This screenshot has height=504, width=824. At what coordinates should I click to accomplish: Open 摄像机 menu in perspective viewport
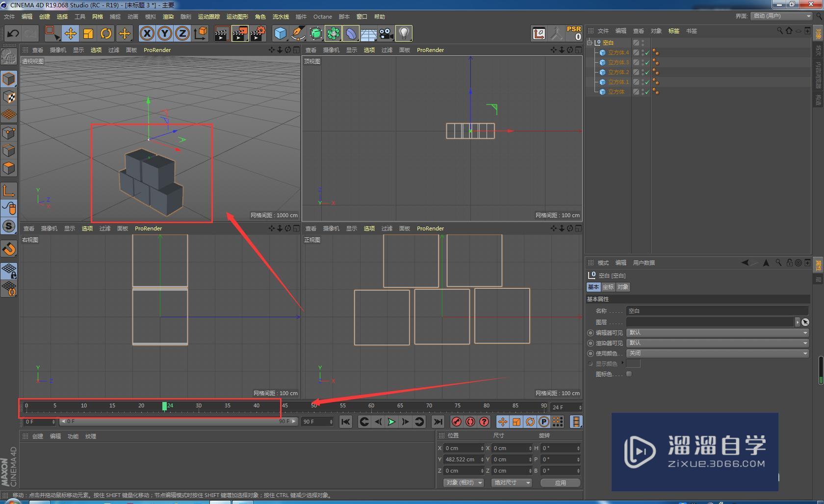click(x=58, y=50)
